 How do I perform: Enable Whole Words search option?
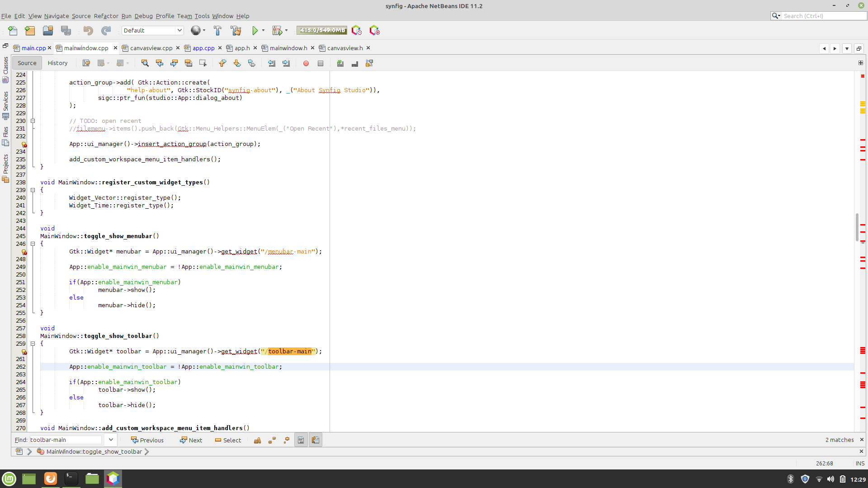[272, 440]
